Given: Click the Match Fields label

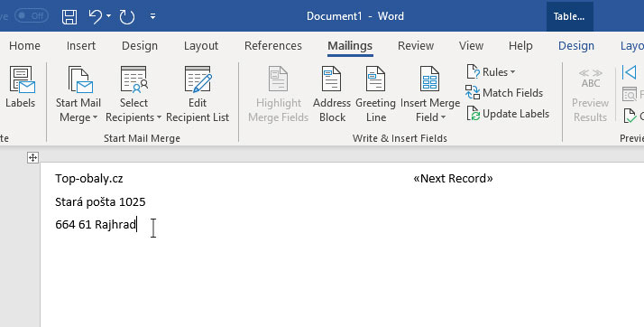Looking at the screenshot, I should (512, 93).
